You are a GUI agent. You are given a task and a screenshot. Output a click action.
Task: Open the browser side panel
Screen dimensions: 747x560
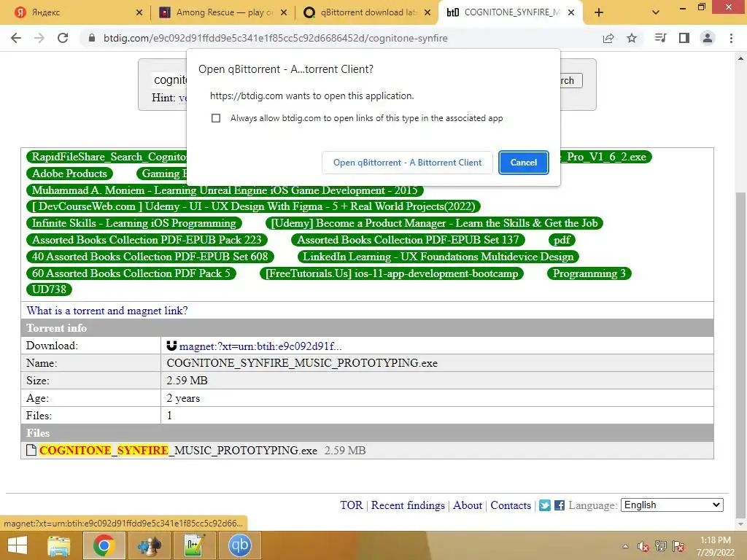pos(684,38)
